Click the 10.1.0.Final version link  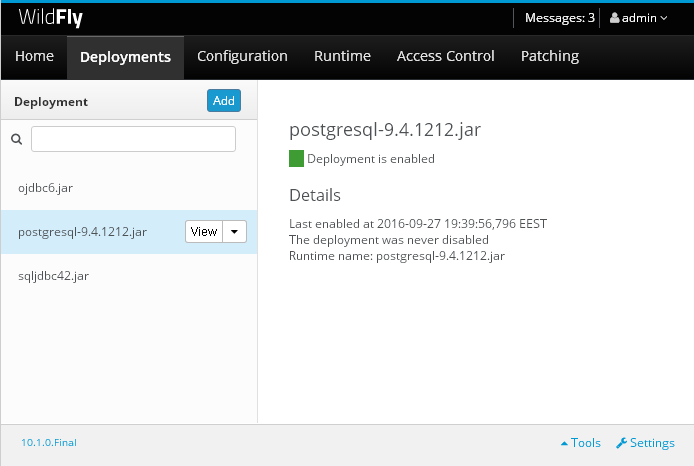(x=49, y=443)
